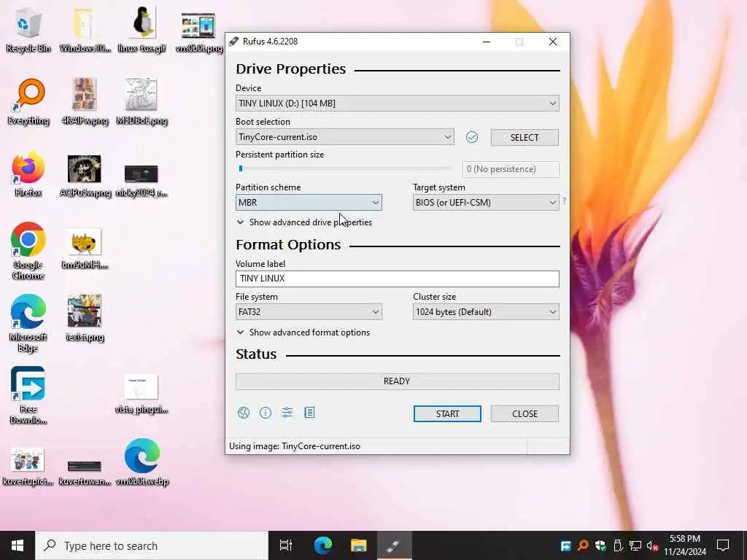Viewport: 747px width, 560px height.
Task: Open the Boot selection dropdown with TinyCore-current.iso
Action: 344,137
